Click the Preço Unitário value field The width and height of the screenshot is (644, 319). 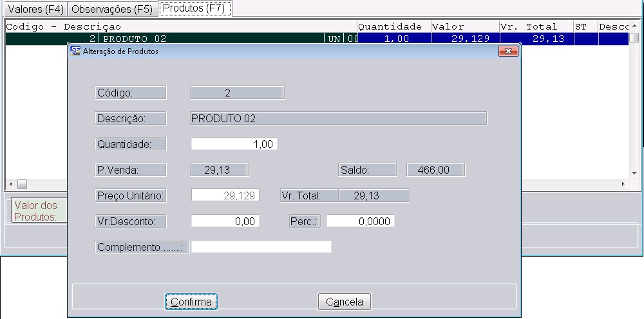pyautogui.click(x=225, y=196)
